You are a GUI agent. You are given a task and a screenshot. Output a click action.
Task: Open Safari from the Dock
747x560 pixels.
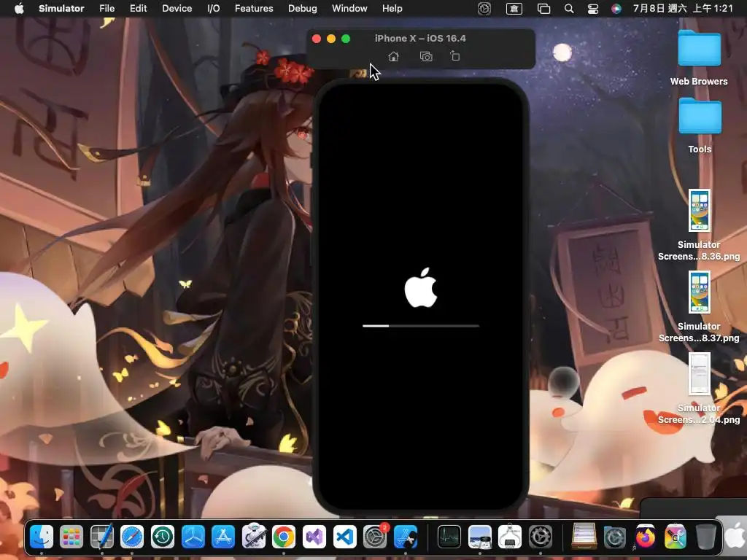coord(132,537)
